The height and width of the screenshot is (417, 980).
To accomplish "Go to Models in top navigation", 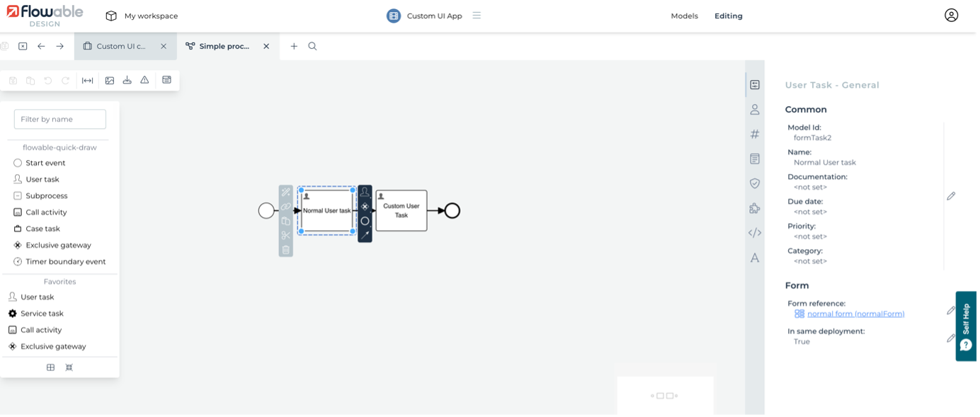I will pos(684,16).
